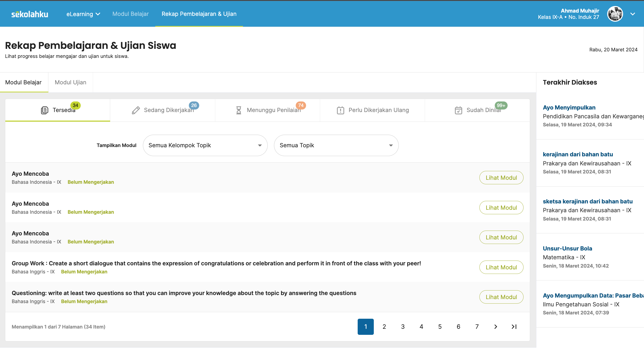This screenshot has width=644, height=360.
Task: Open Unsur-Unsur Bola recent link
Action: (x=567, y=248)
